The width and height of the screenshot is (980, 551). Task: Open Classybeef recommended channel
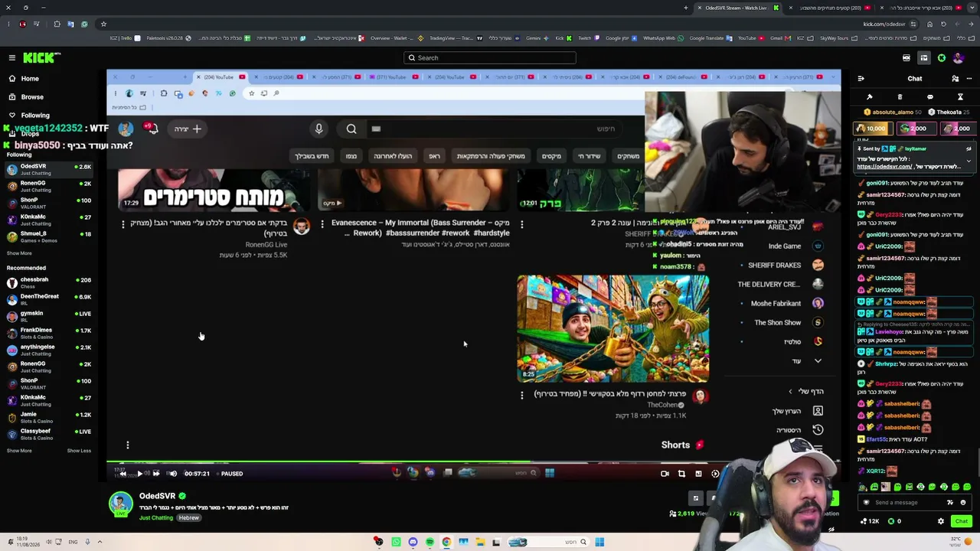pyautogui.click(x=49, y=434)
